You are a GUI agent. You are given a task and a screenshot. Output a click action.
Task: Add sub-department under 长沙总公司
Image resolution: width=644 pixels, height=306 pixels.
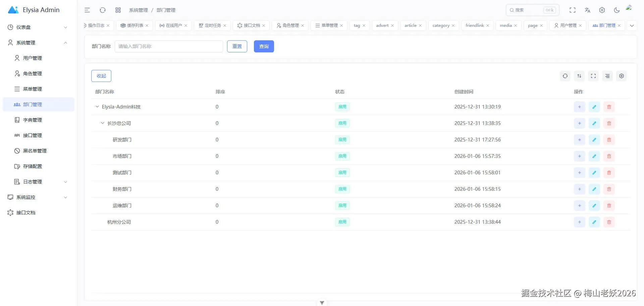pyautogui.click(x=580, y=123)
